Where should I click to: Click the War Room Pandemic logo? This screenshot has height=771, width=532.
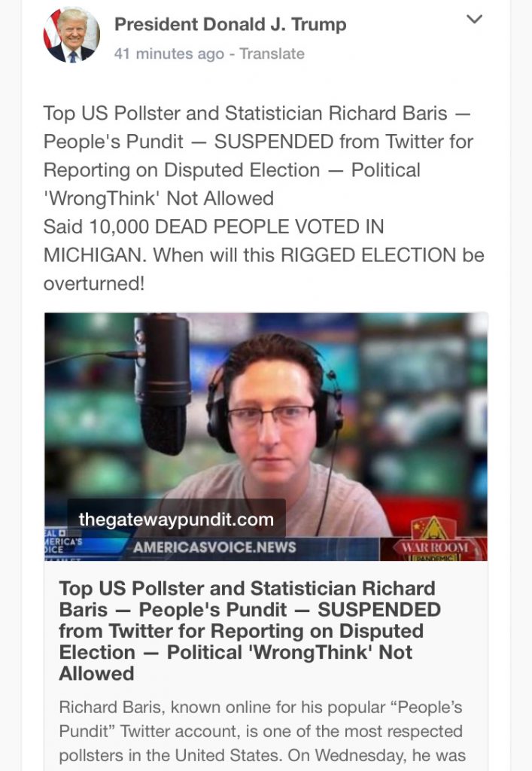433,539
